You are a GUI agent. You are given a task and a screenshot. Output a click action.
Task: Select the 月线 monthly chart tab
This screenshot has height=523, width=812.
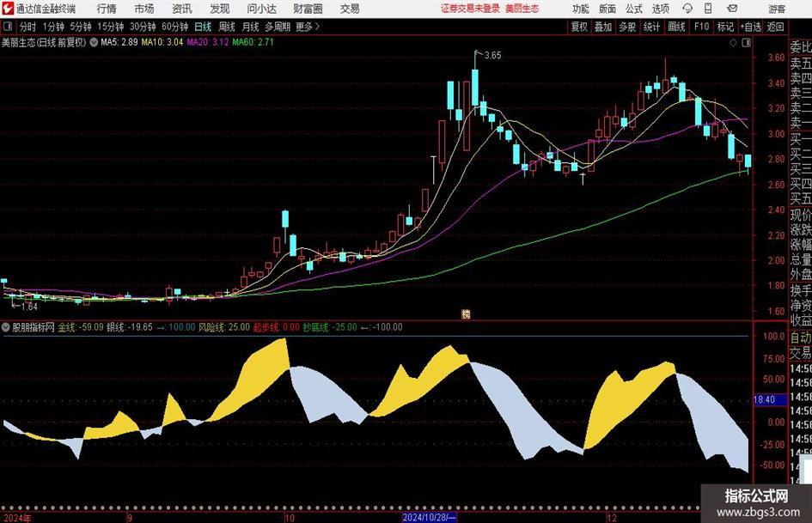point(251,27)
